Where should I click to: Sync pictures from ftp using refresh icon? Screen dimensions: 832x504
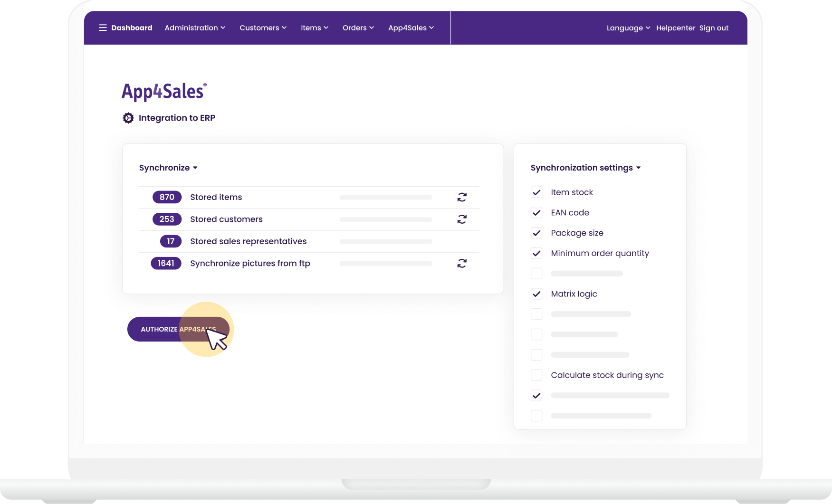tap(462, 263)
